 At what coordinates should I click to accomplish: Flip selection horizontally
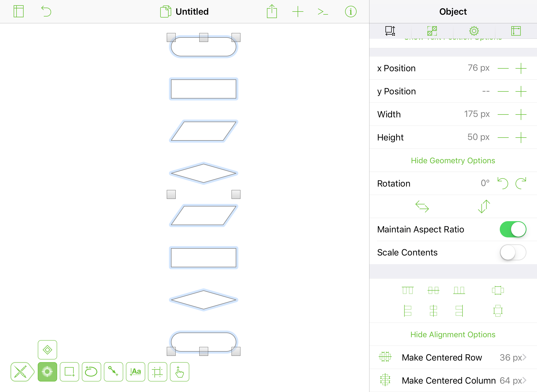(x=422, y=206)
